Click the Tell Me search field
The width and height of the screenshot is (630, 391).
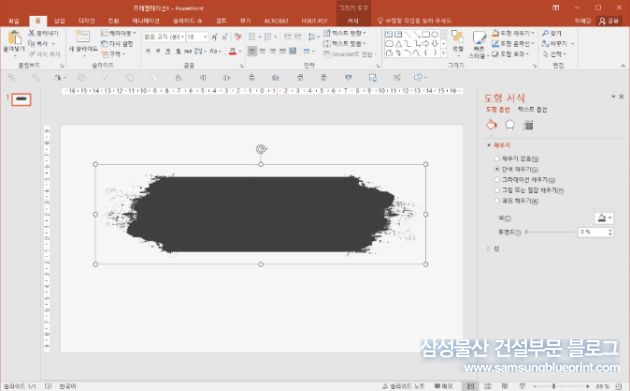[x=414, y=21]
